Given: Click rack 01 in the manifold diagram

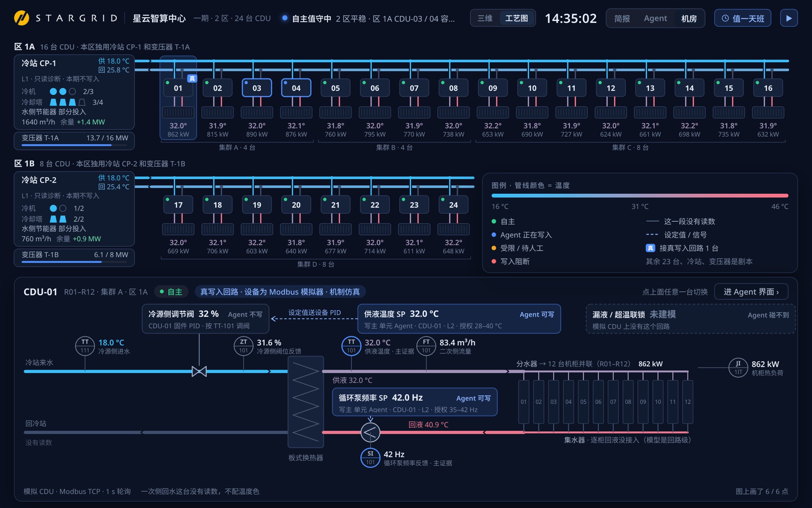Looking at the screenshot, I should (524, 402).
